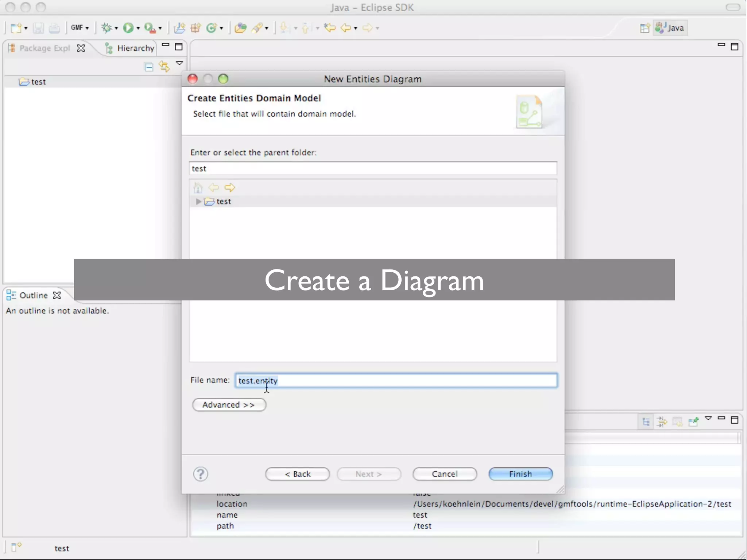Click the New Java Package icon
This screenshot has width=747, height=560.
[x=196, y=28]
